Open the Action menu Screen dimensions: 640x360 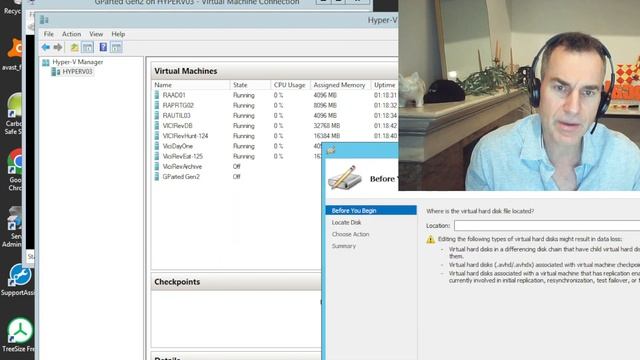71,34
